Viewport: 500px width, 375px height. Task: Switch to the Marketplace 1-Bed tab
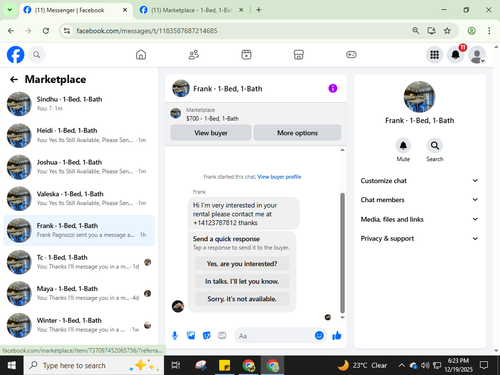(x=191, y=10)
